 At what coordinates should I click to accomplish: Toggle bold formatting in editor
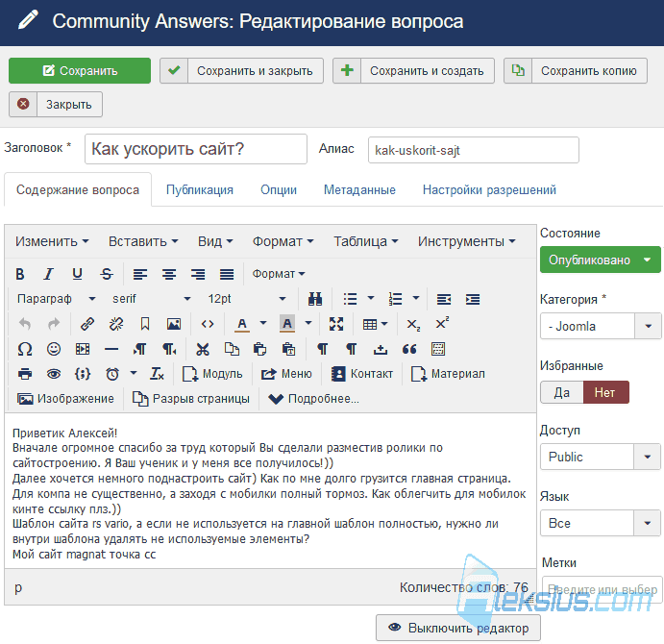[x=19, y=274]
